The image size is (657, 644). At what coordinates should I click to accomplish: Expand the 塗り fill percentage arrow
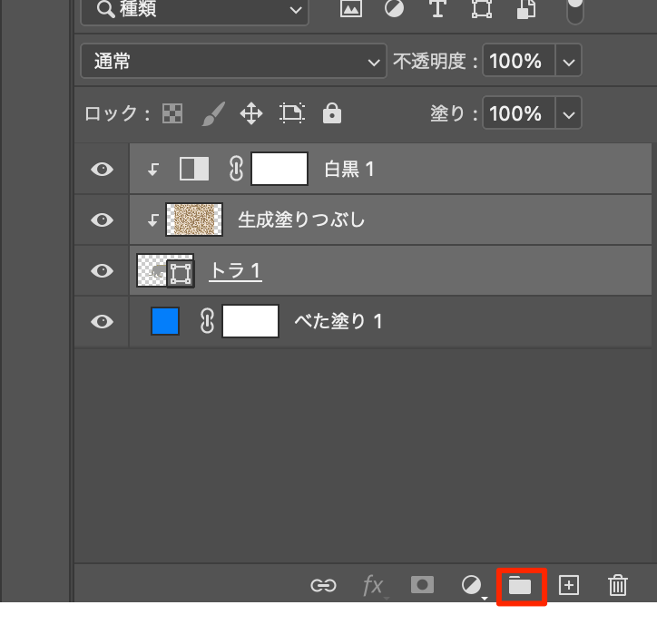coord(569,113)
